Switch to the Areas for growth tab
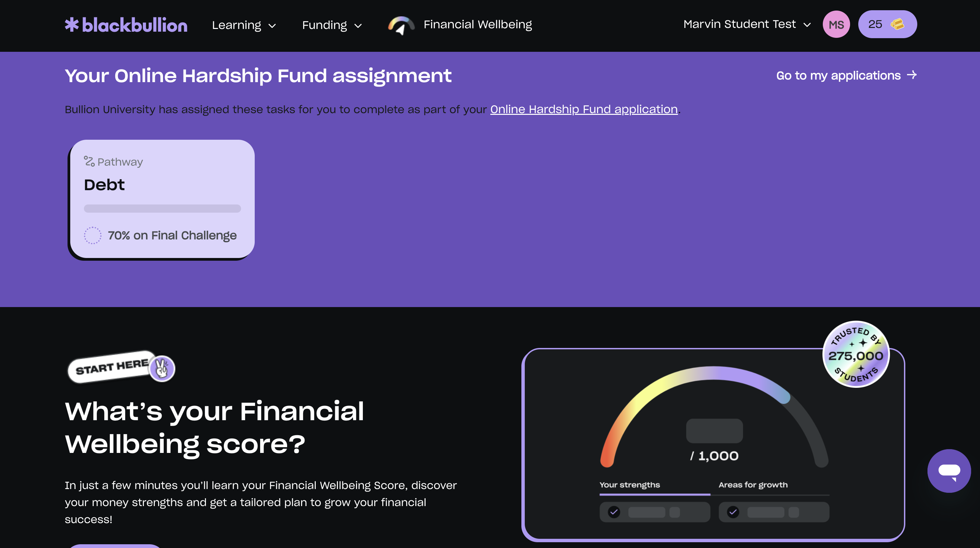This screenshot has height=548, width=980. (x=753, y=485)
